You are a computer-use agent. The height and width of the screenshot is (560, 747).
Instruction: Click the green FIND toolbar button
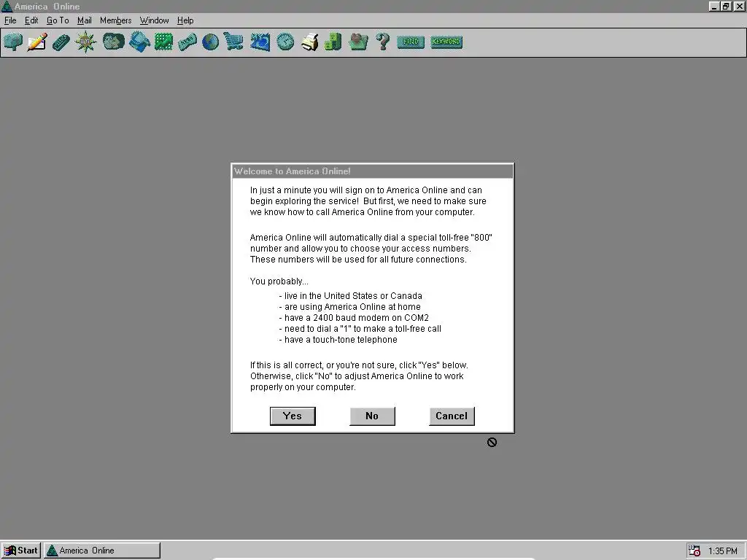point(410,42)
